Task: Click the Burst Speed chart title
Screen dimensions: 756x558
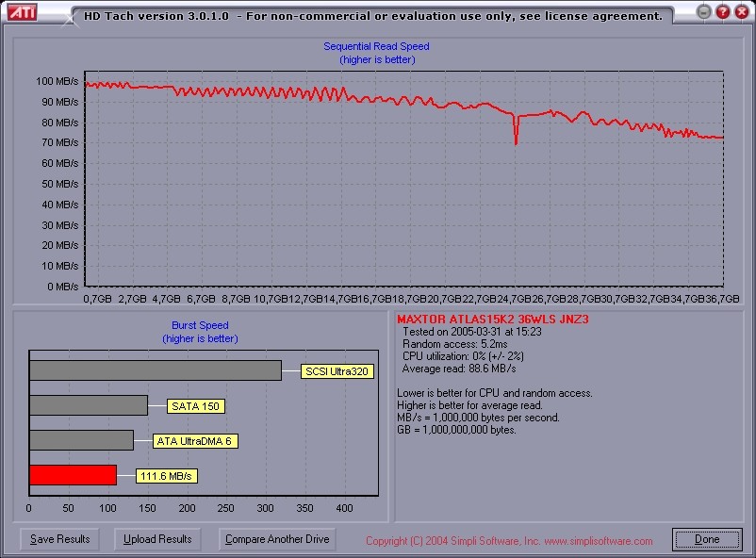Action: pos(200,325)
